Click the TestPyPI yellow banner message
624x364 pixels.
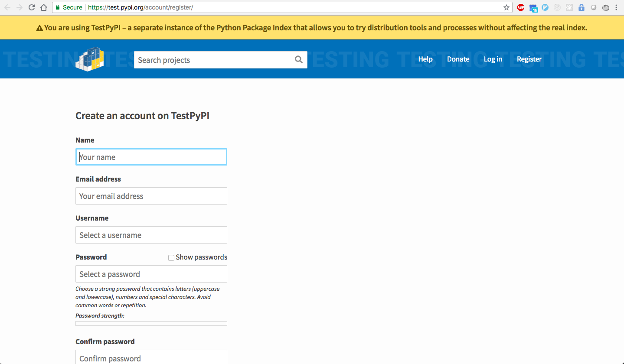click(x=316, y=28)
